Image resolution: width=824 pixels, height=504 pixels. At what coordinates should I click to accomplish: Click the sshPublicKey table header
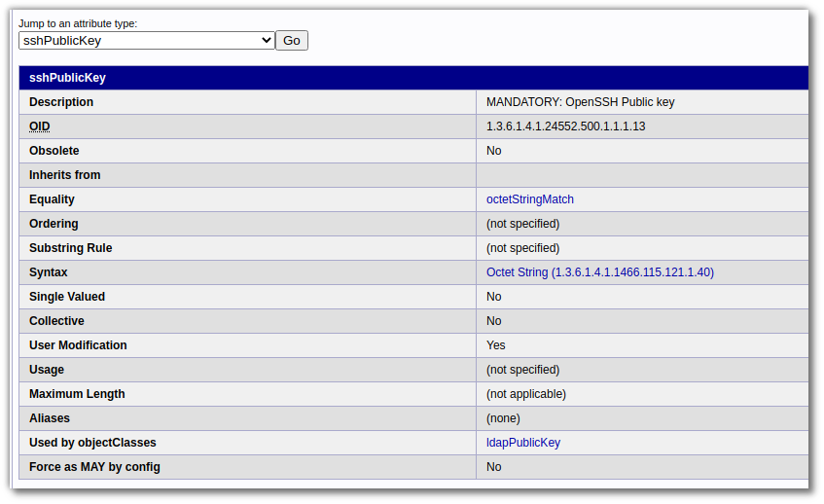click(x=67, y=78)
